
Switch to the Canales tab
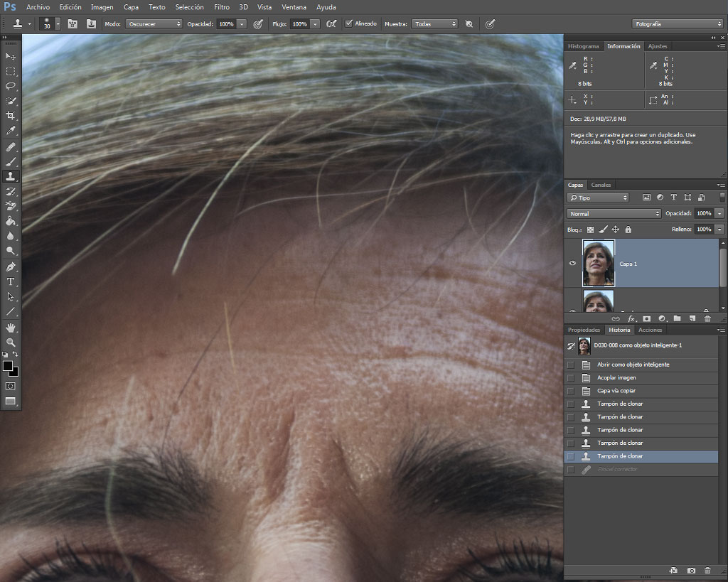601,185
